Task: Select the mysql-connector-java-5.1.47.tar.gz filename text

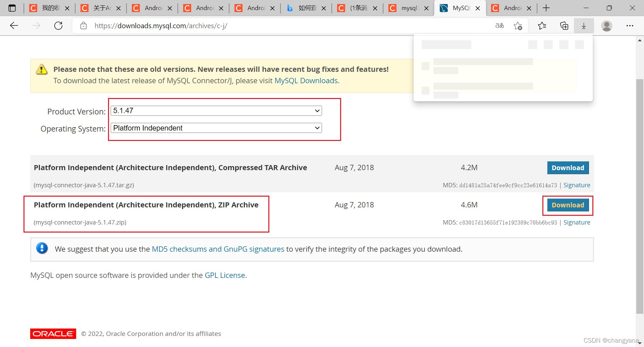Action: tap(84, 185)
